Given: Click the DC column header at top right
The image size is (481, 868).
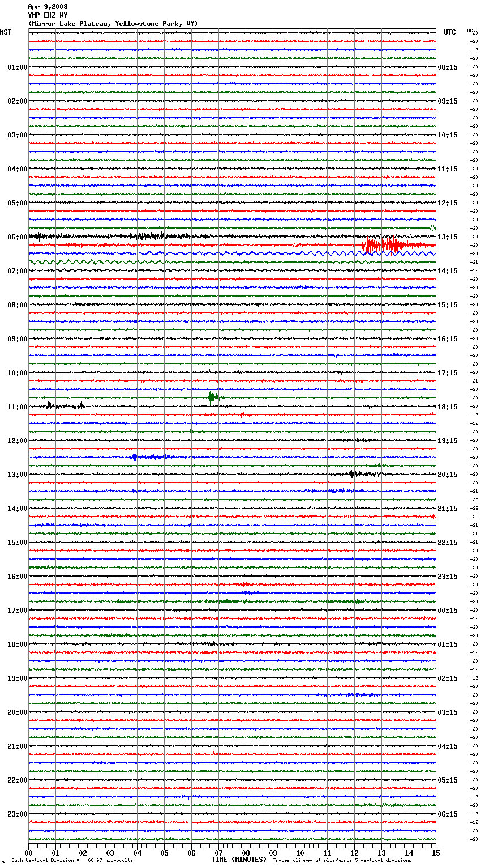Looking at the screenshot, I should coord(470,31).
